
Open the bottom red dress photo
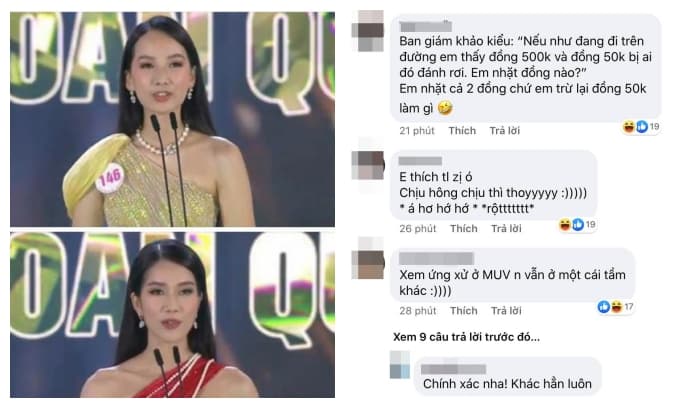coord(173,315)
